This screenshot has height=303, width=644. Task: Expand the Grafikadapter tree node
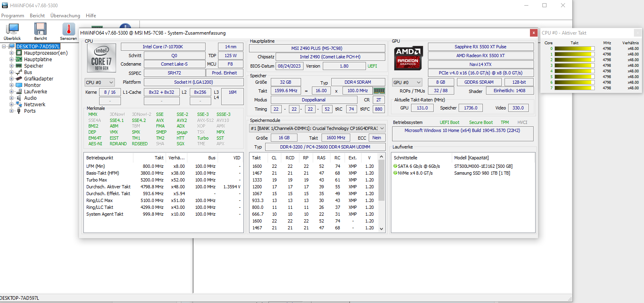12,78
